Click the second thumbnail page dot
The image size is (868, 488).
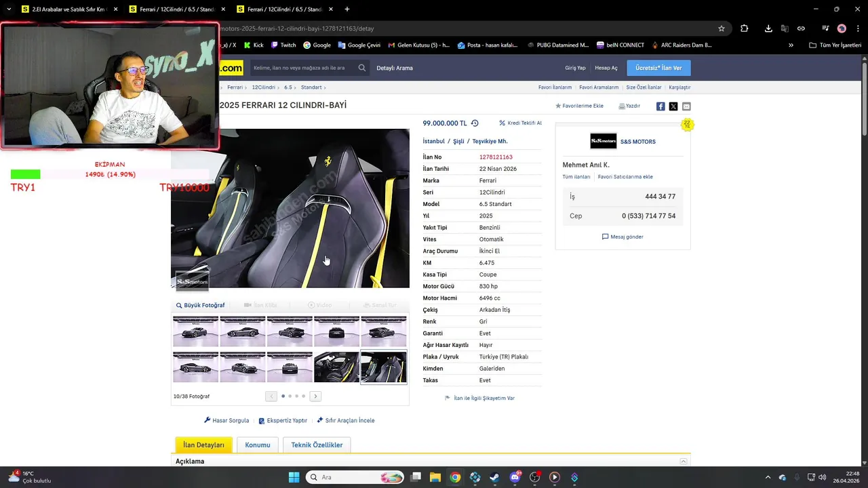[x=290, y=396]
